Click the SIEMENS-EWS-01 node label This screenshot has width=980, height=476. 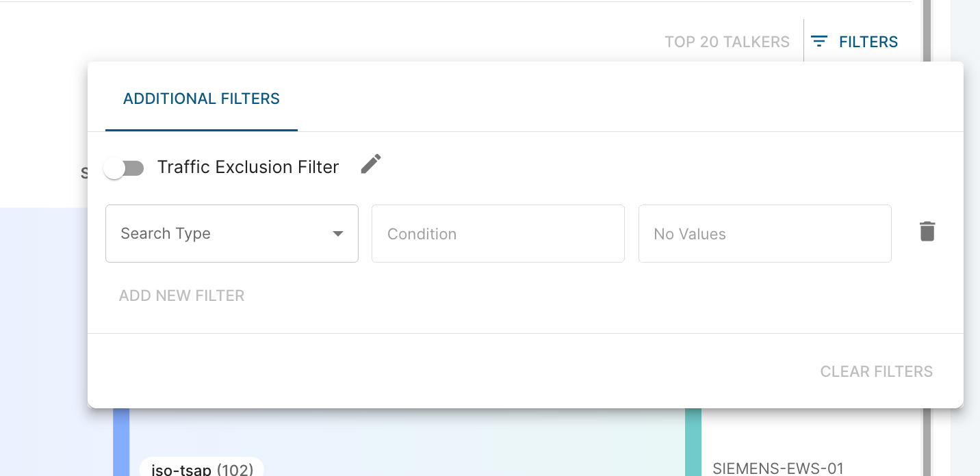pos(778,468)
